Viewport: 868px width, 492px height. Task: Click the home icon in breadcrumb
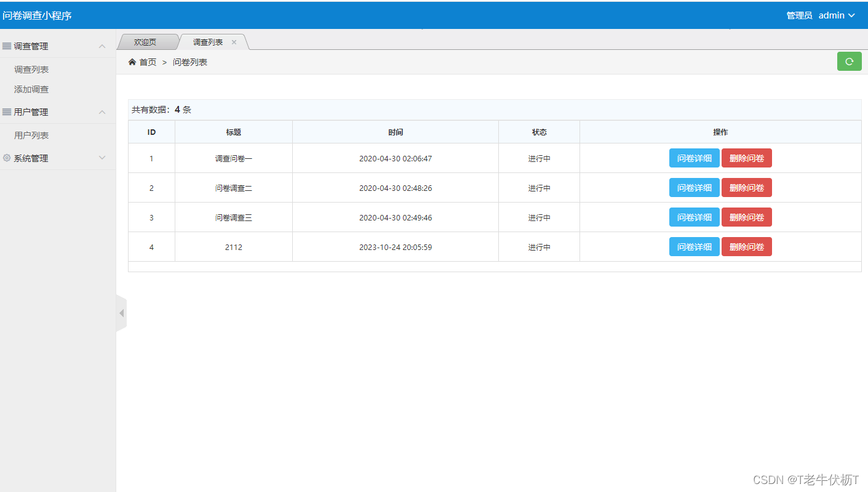[x=132, y=62]
